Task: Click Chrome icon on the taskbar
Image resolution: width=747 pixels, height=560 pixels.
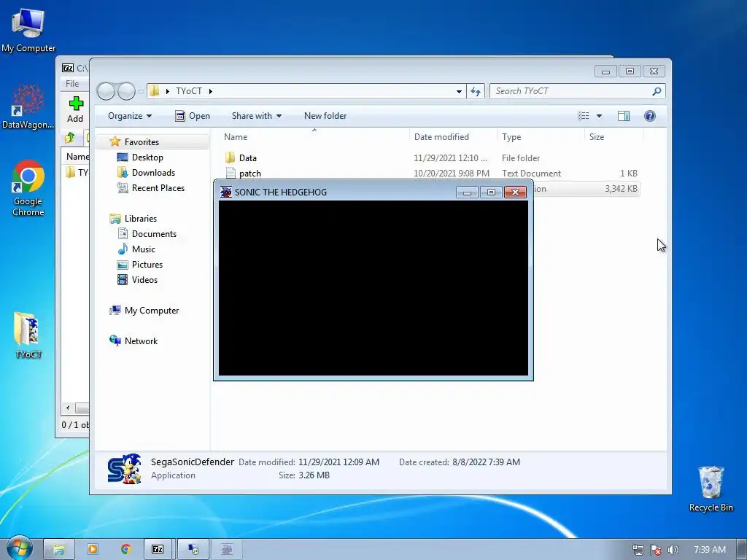Action: [x=125, y=549]
